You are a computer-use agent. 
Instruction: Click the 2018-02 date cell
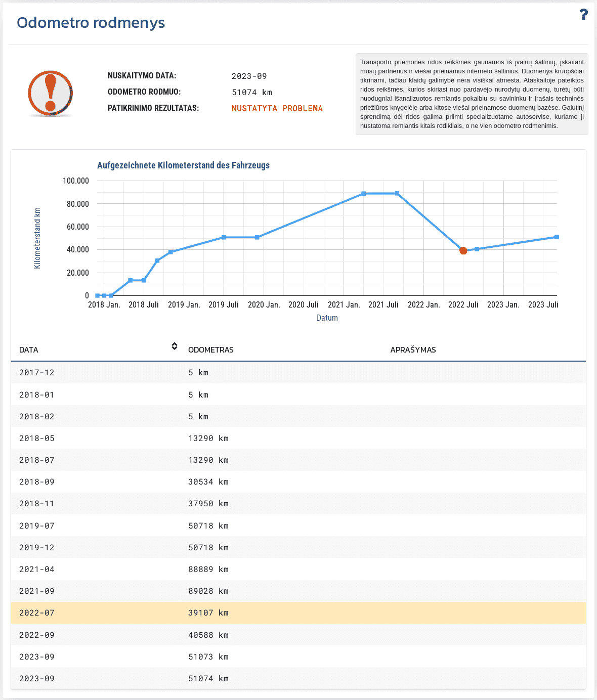[36, 417]
